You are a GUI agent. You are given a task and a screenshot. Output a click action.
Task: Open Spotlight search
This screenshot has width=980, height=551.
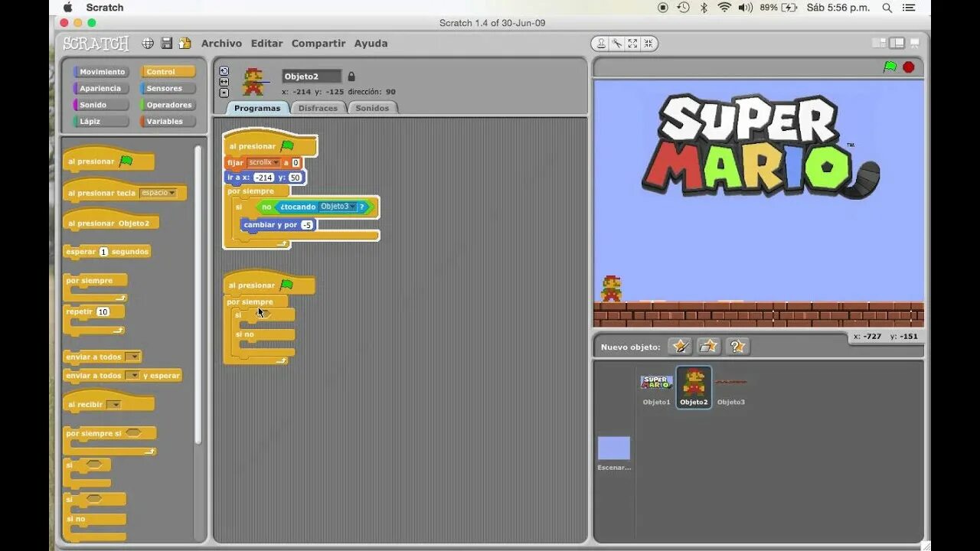887,8
